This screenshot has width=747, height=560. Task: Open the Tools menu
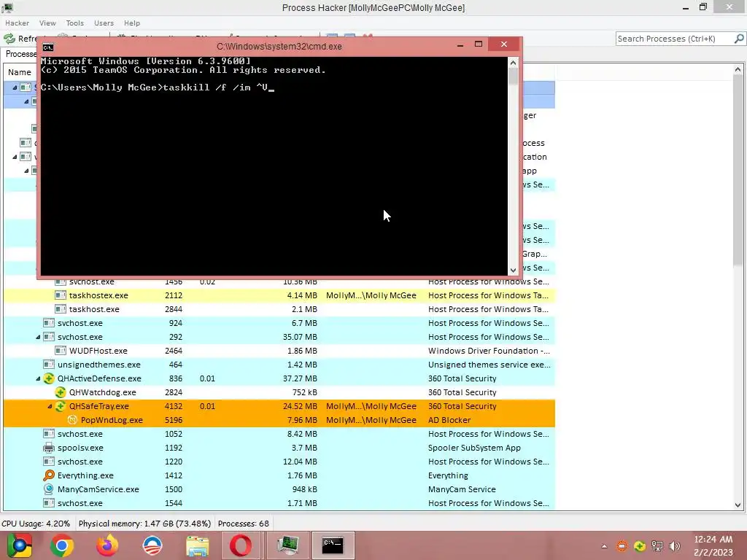[x=75, y=23]
